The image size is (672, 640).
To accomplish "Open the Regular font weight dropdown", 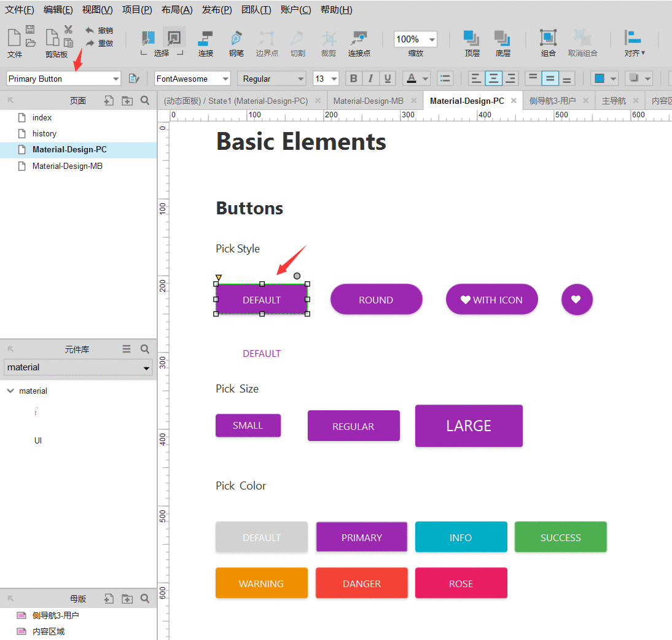I will 301,79.
